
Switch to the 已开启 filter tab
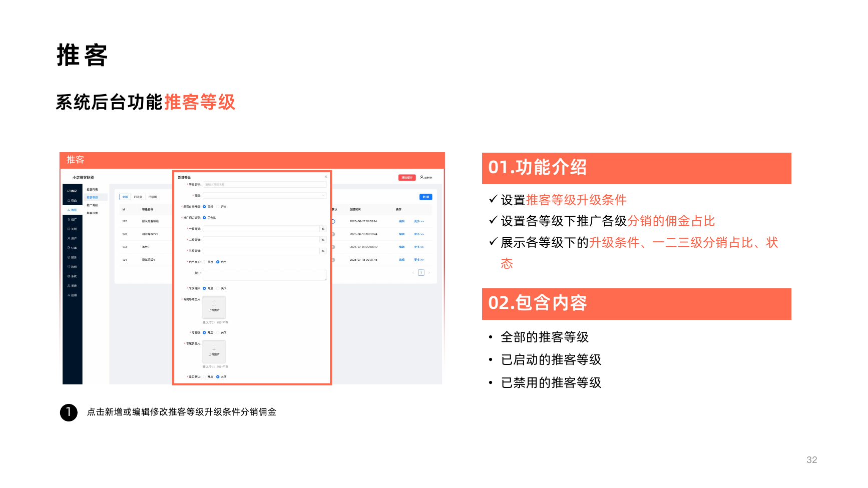coord(138,197)
